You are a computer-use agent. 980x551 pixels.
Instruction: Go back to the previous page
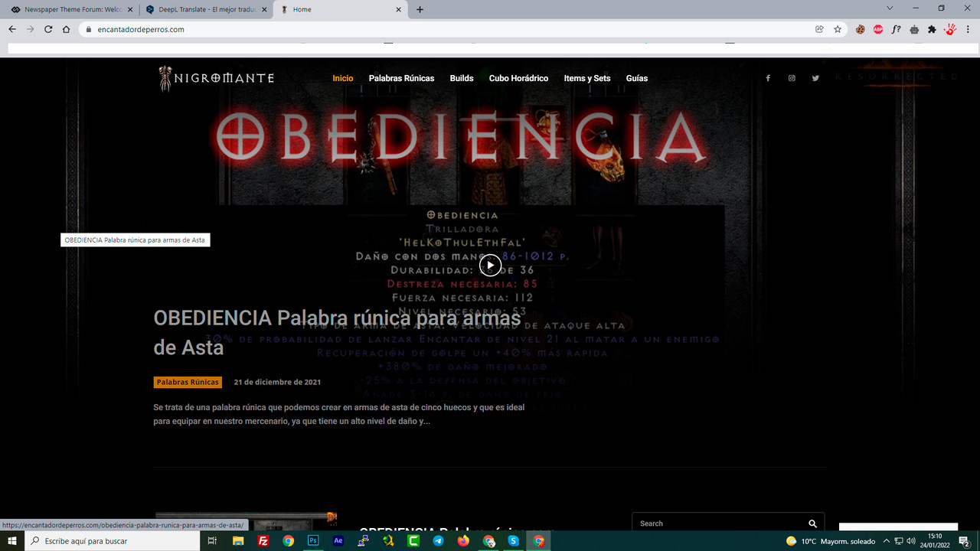tap(12, 29)
